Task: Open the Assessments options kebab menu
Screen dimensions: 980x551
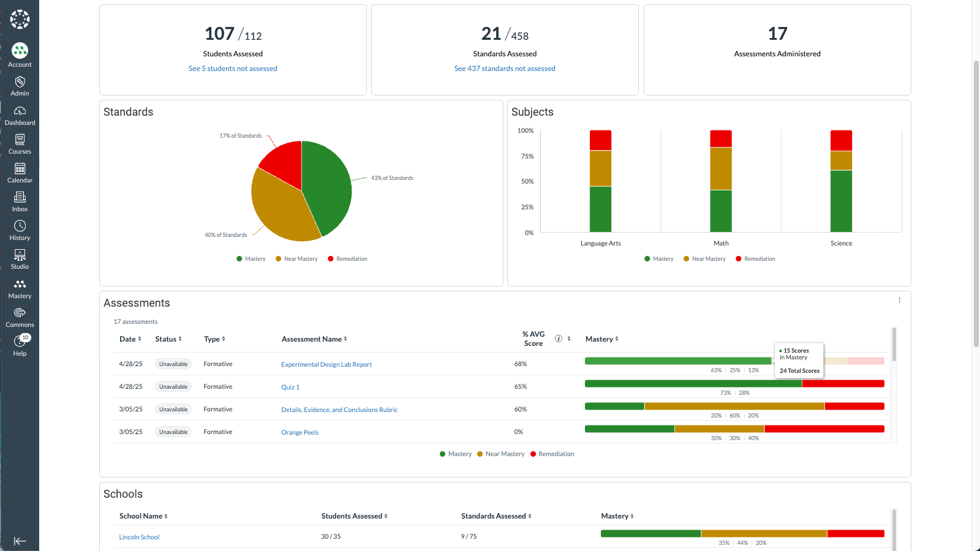Action: click(x=899, y=300)
